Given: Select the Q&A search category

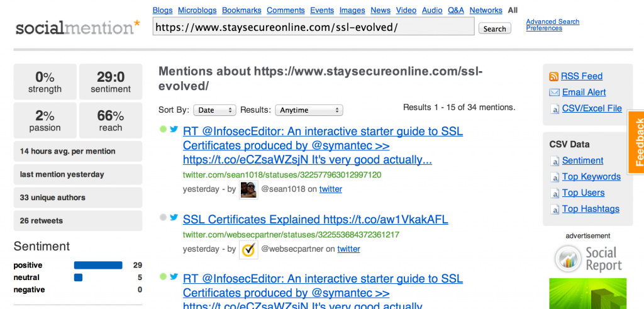Looking at the screenshot, I should tap(456, 10).
